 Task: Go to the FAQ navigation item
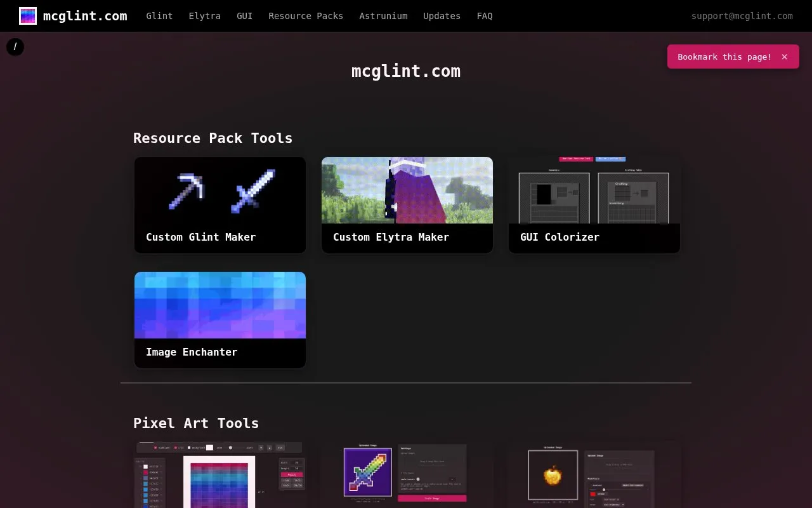click(x=485, y=16)
